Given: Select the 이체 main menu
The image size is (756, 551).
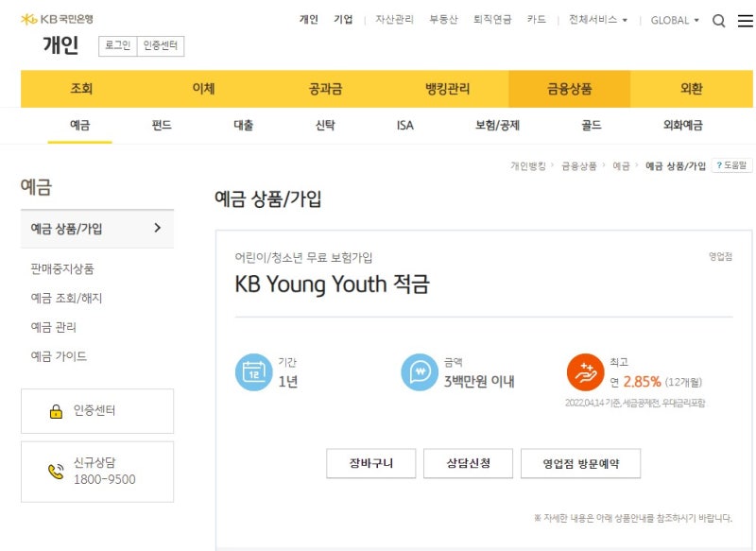Looking at the screenshot, I should pos(203,89).
